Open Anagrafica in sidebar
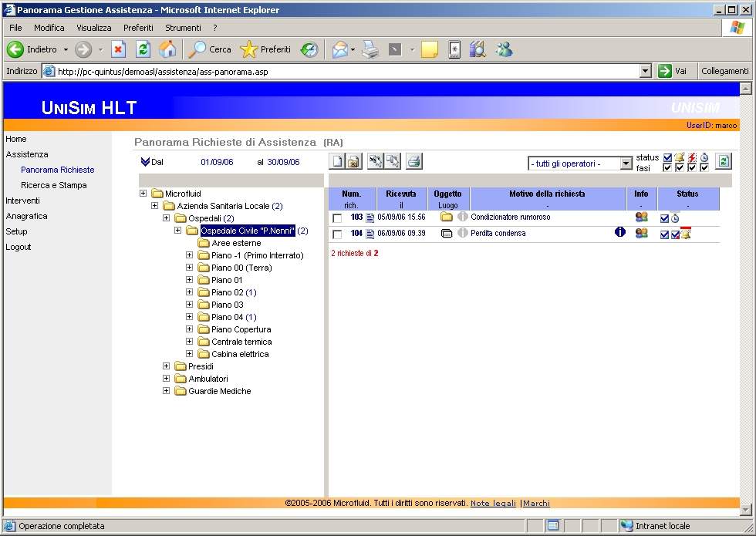The image size is (756, 536). [26, 216]
